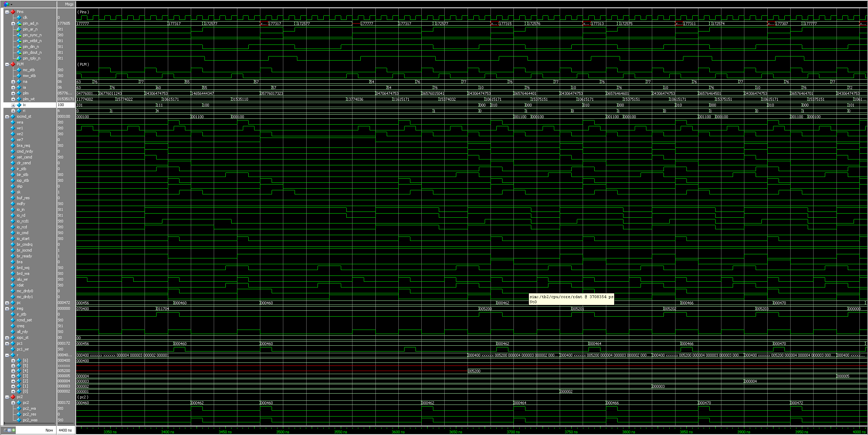Click the Now time value 4400 ns

tap(65, 430)
